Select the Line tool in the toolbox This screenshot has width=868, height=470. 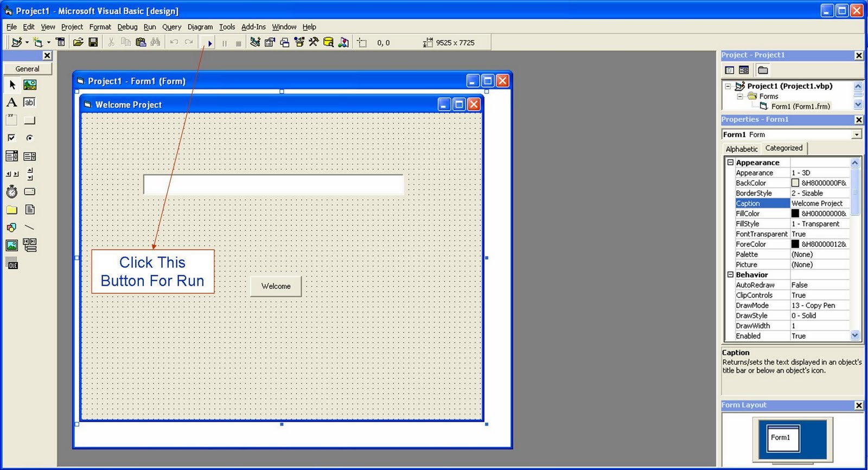[x=30, y=228]
